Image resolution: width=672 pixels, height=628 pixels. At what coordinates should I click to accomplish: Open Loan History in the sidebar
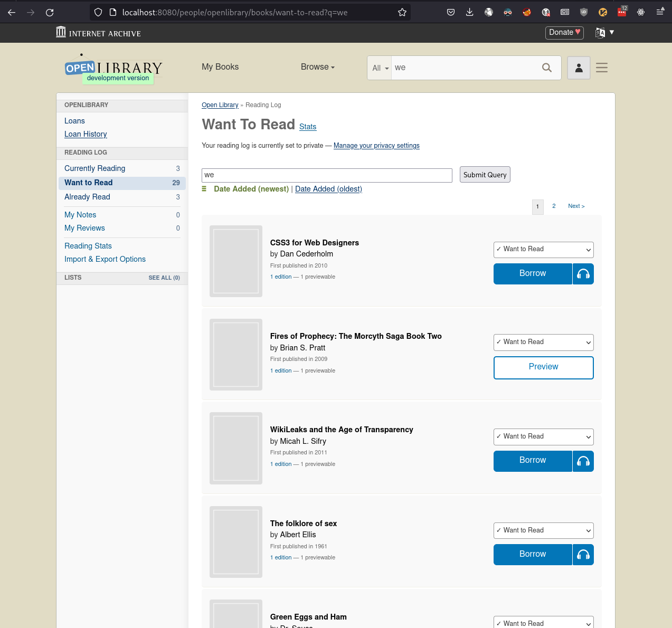[86, 134]
